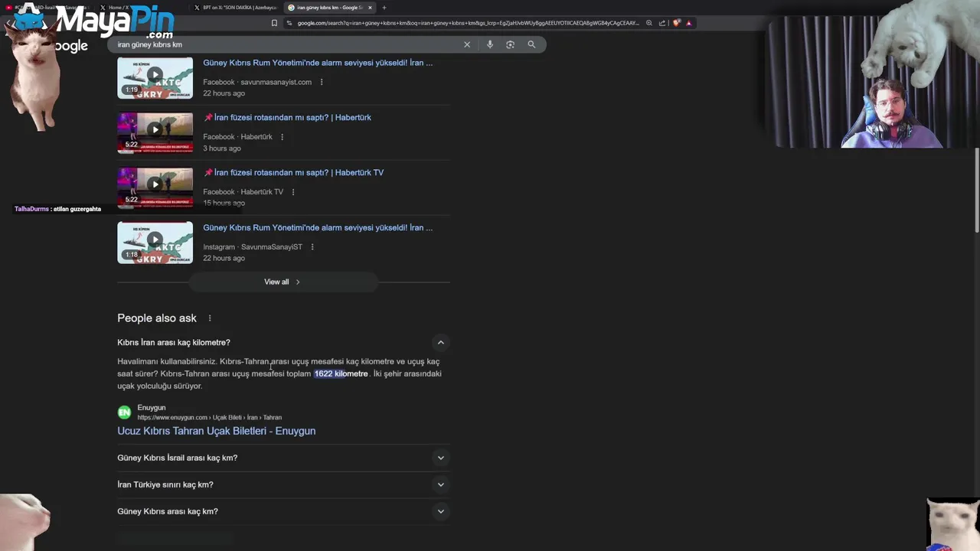
Task: Open more options for Habertürk TV result
Action: tap(292, 192)
